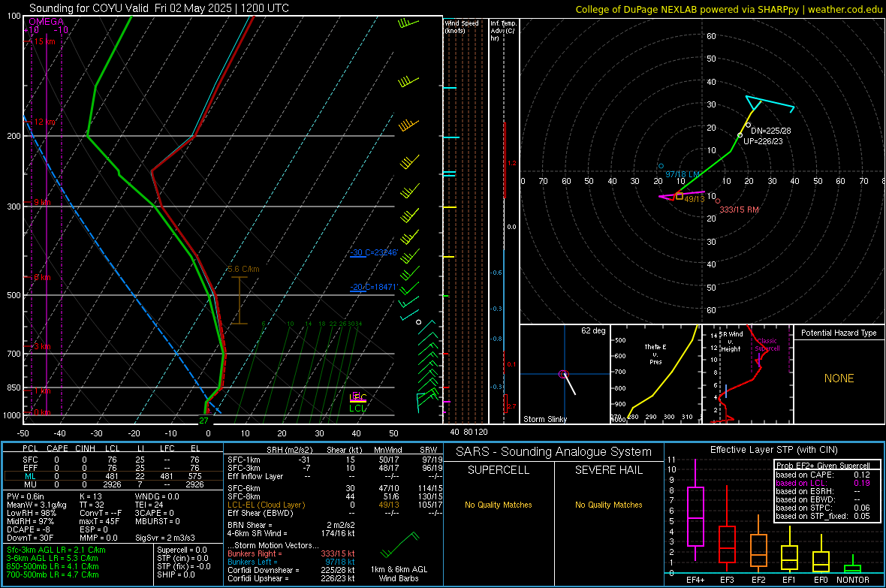Image resolution: width=886 pixels, height=588 pixels.
Task: Click the TEI = 24 value
Action: click(x=149, y=505)
